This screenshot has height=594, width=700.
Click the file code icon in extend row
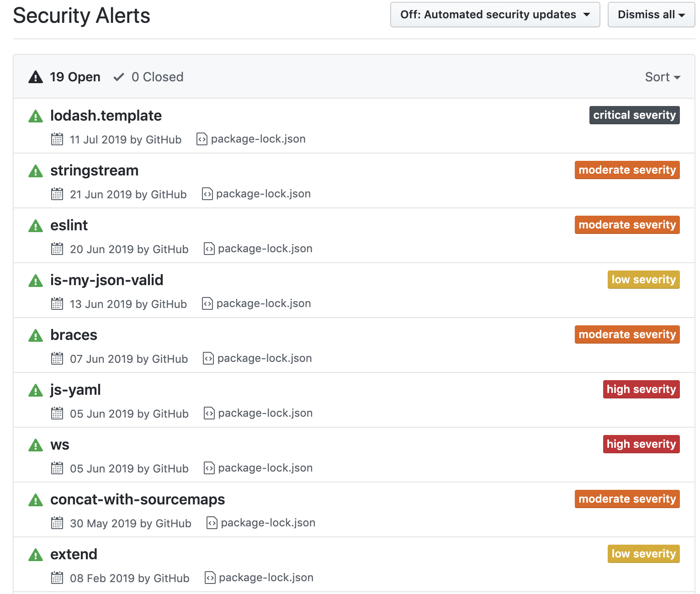click(210, 578)
